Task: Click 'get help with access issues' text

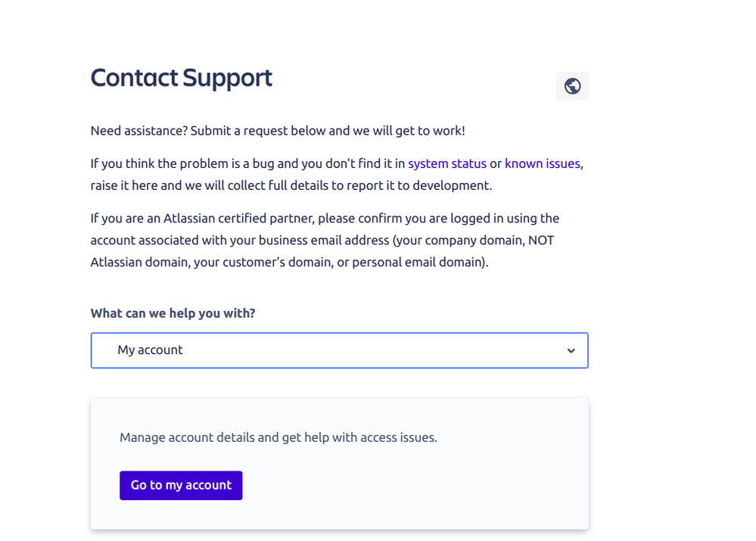Action: tap(359, 437)
